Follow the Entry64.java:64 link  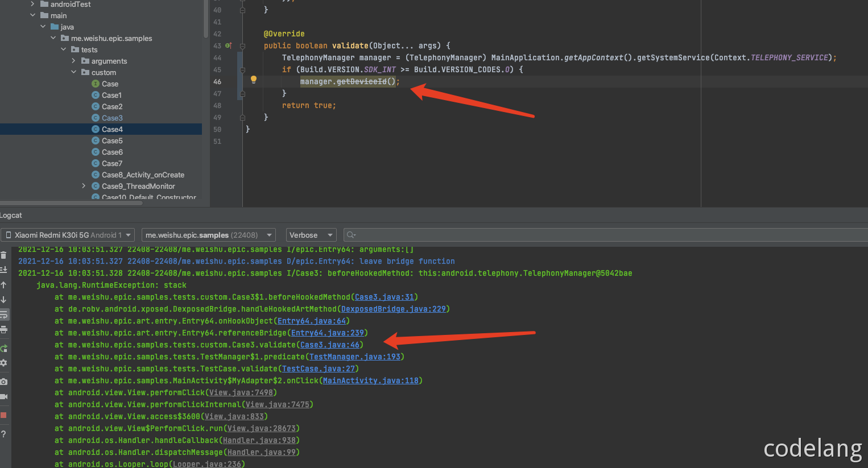click(312, 321)
